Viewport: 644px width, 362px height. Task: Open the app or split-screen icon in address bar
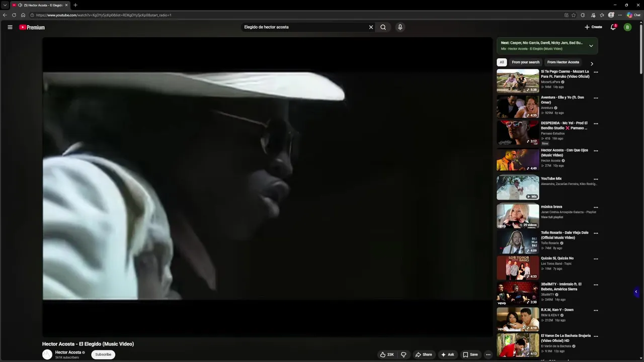coord(567,15)
